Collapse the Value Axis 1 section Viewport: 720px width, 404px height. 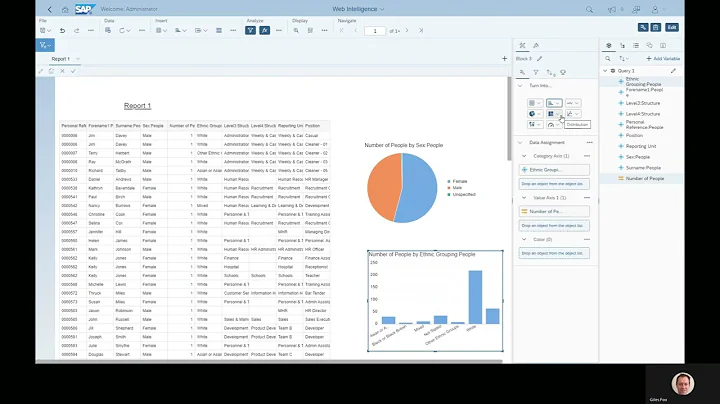tap(524, 198)
